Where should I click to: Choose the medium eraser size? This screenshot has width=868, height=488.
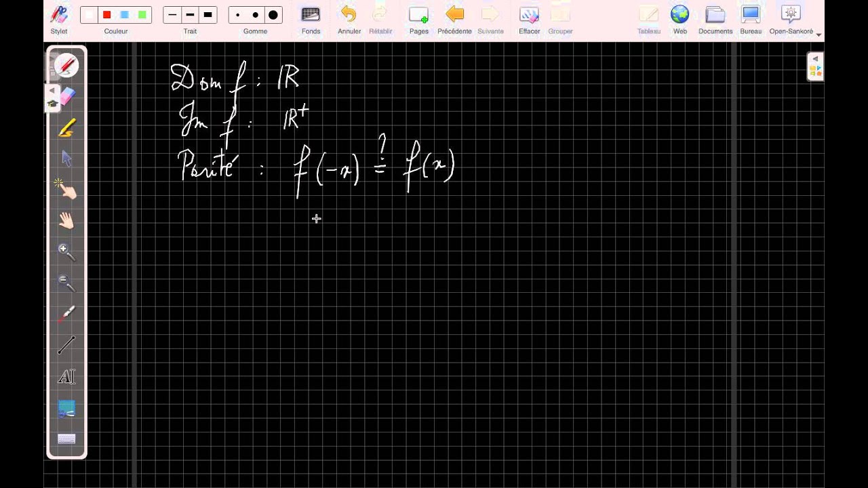tap(255, 15)
